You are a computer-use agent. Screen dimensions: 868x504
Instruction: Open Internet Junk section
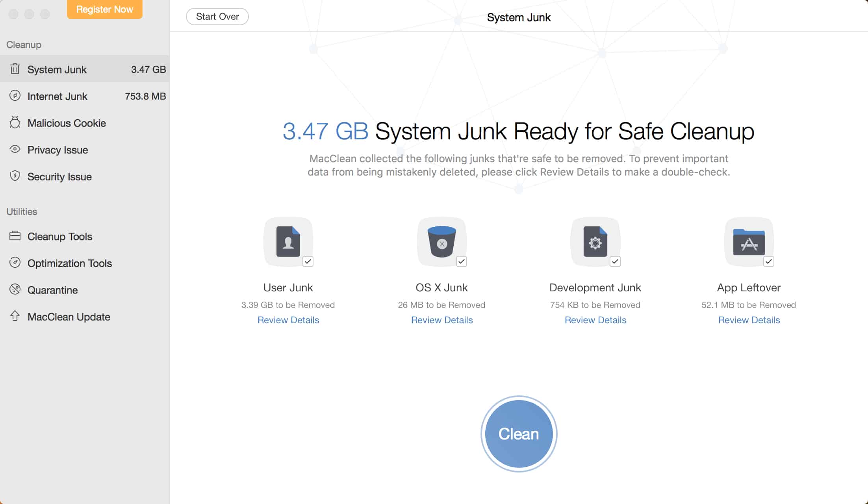point(85,96)
